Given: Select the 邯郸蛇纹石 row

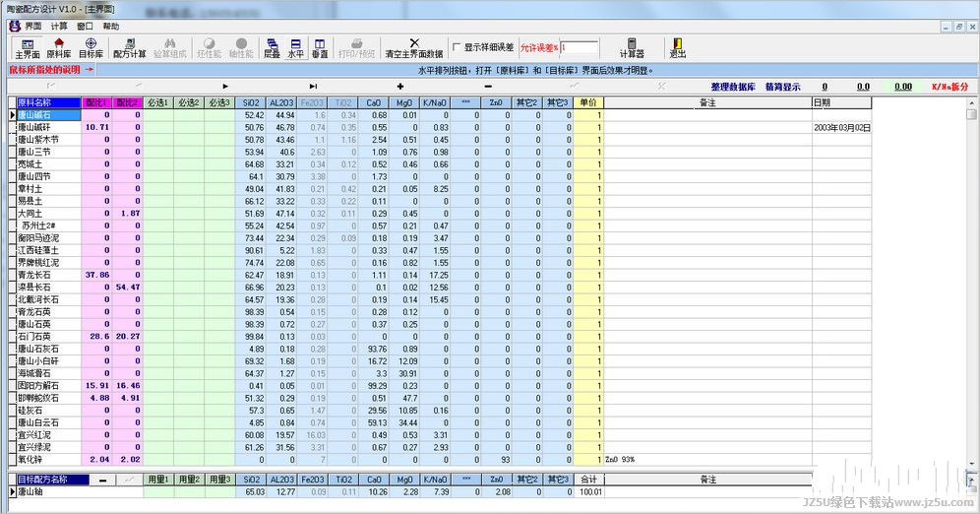Looking at the screenshot, I should coord(49,398).
